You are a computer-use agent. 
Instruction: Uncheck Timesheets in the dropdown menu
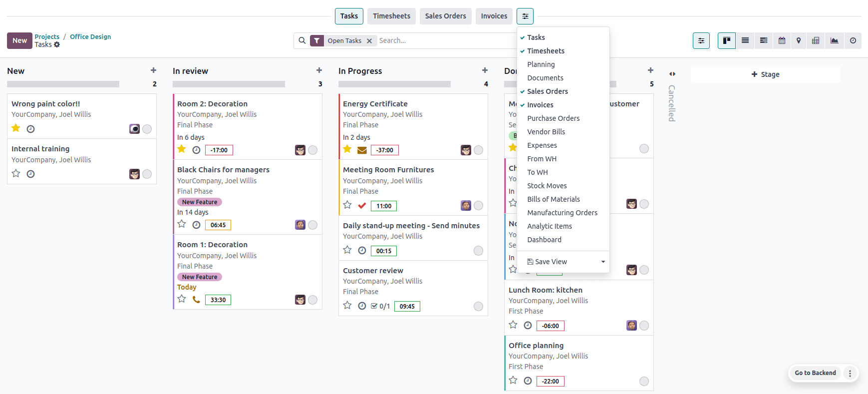(x=546, y=50)
